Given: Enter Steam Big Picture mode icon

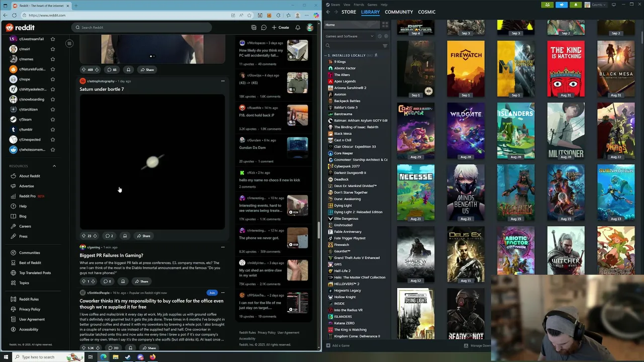Looking at the screenshot, I should click(x=613, y=5).
